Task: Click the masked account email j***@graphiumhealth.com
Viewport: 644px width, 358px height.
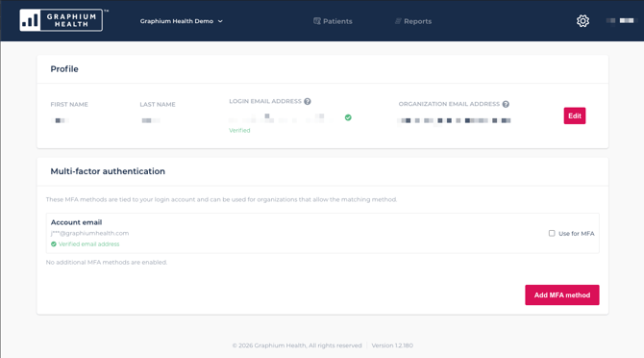Action: (x=89, y=233)
